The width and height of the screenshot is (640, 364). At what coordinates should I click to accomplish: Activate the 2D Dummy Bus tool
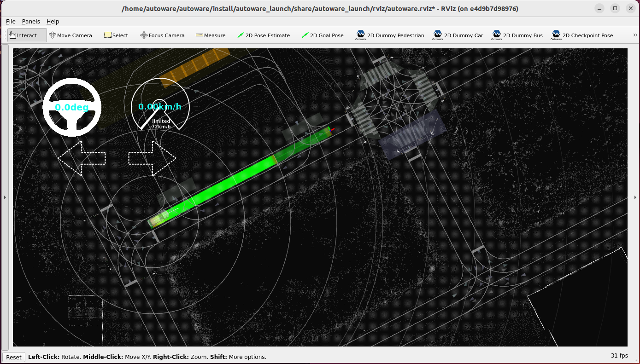(517, 35)
